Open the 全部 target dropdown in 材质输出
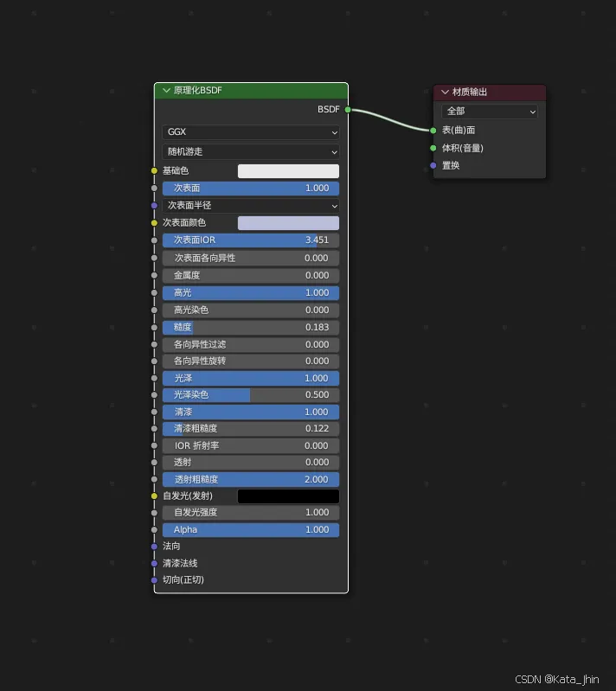616x691 pixels. [x=489, y=112]
